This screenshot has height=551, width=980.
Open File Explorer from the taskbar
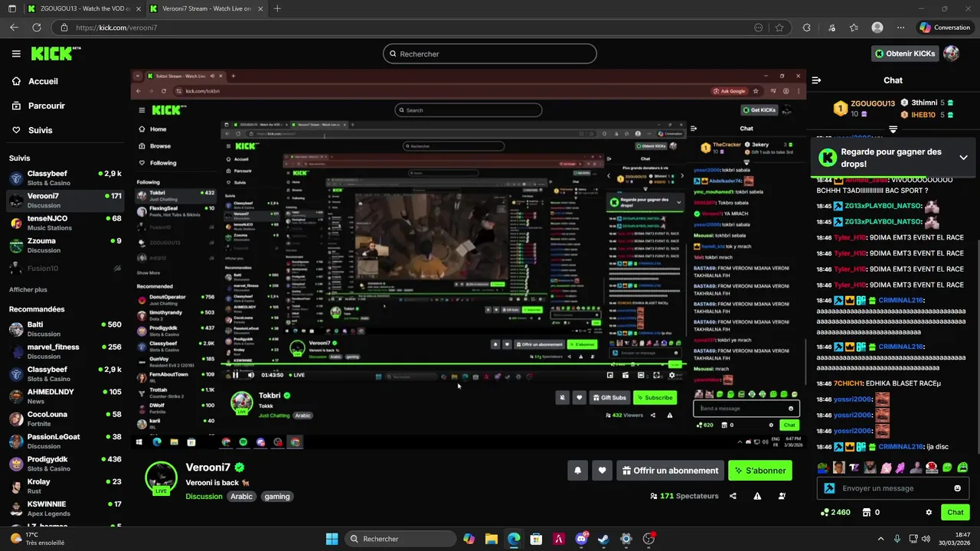tap(492, 539)
